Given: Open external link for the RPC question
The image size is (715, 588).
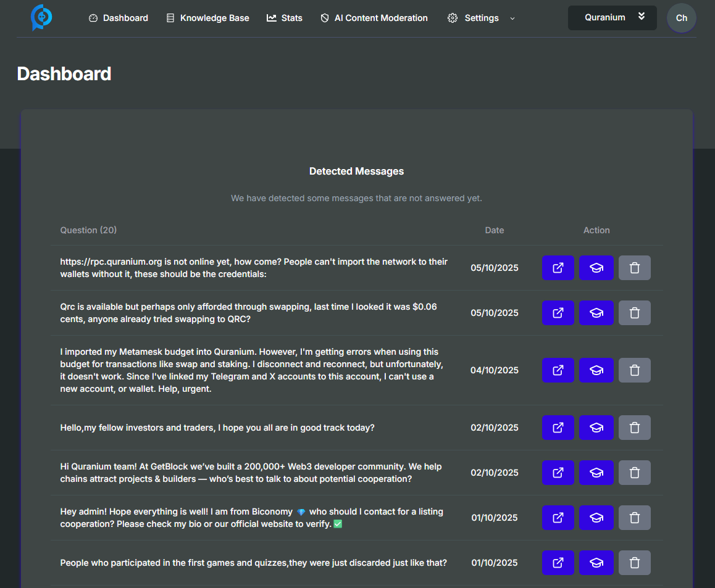Looking at the screenshot, I should pyautogui.click(x=558, y=268).
